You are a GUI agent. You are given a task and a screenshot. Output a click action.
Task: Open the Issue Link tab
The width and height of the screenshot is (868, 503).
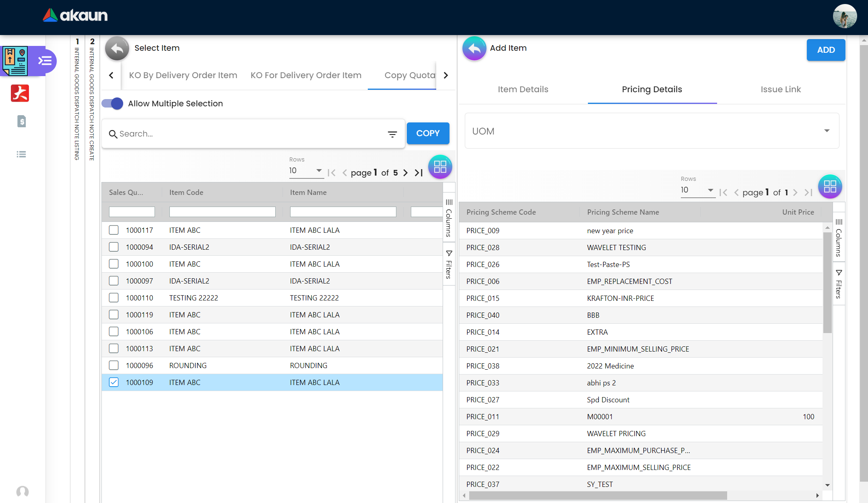pyautogui.click(x=780, y=89)
